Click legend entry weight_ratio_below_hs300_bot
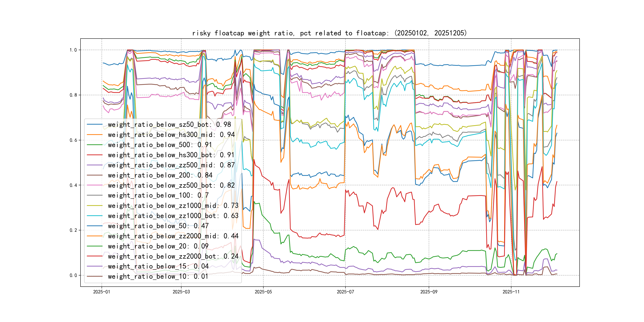Image resolution: width=644 pixels, height=322 pixels. tap(171, 155)
